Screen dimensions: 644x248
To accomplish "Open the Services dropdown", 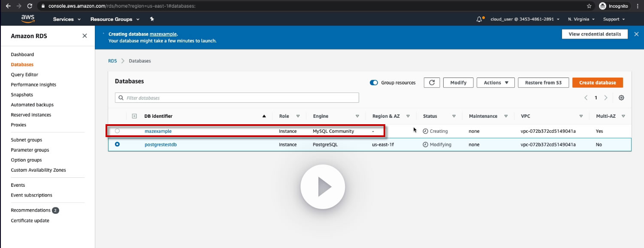I will click(x=67, y=19).
